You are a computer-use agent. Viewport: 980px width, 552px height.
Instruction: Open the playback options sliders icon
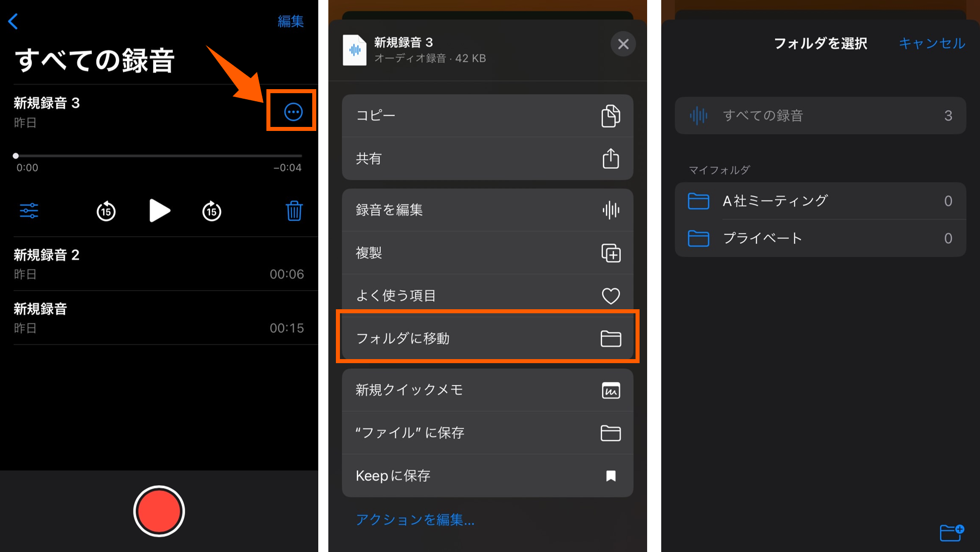tap(29, 211)
